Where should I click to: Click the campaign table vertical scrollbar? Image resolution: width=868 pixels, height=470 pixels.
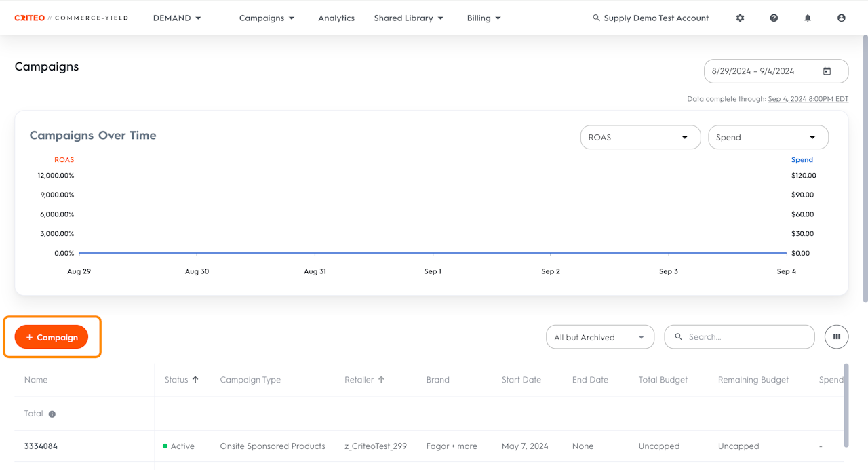[x=845, y=406]
